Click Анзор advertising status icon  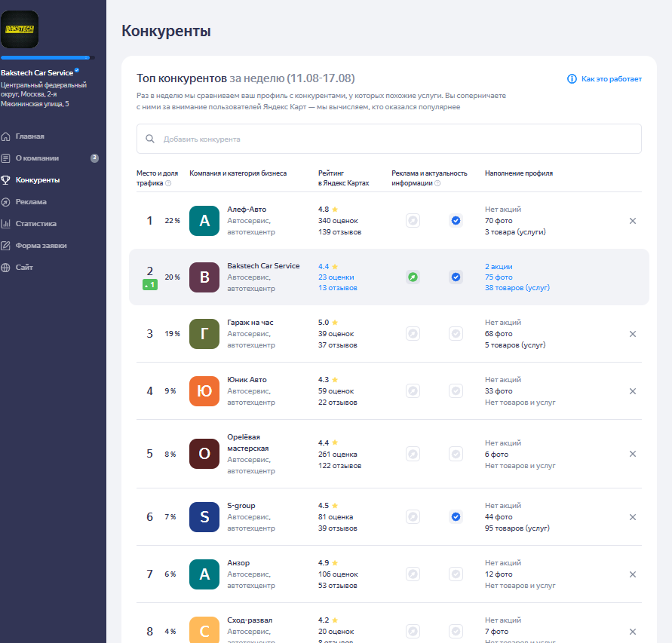(413, 574)
